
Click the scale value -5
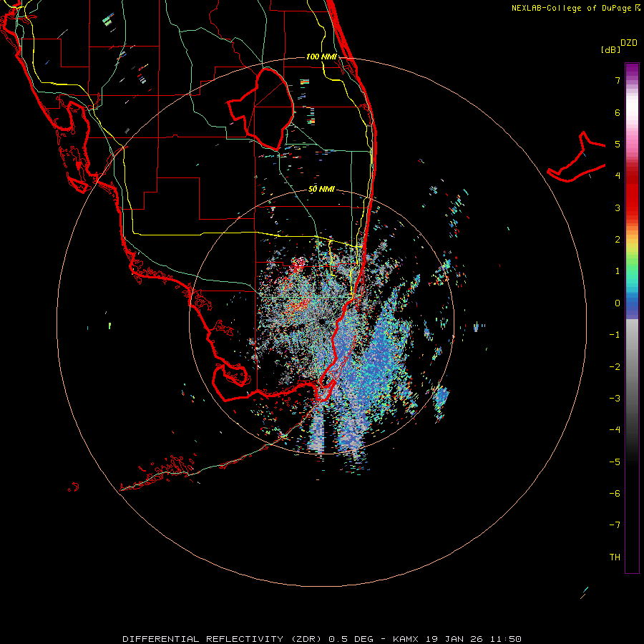pyautogui.click(x=615, y=462)
